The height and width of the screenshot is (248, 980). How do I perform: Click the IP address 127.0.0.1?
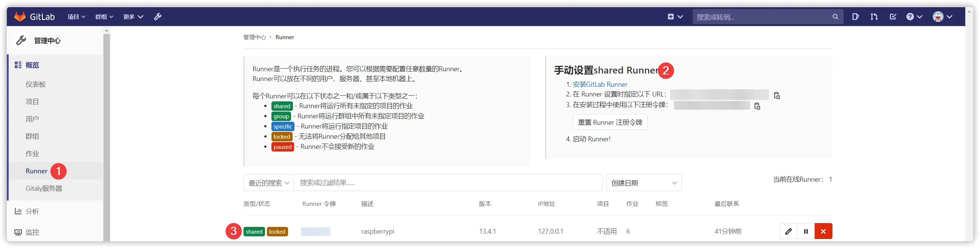tap(550, 231)
